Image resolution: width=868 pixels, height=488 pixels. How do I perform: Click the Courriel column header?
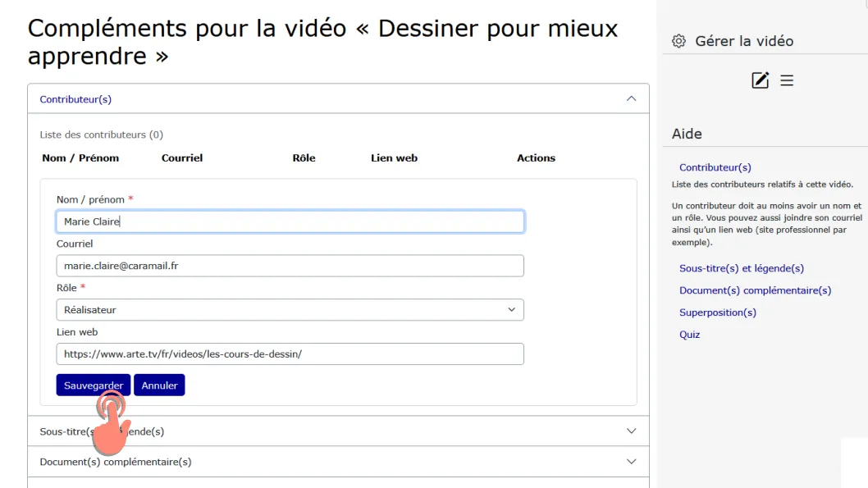[x=182, y=157]
